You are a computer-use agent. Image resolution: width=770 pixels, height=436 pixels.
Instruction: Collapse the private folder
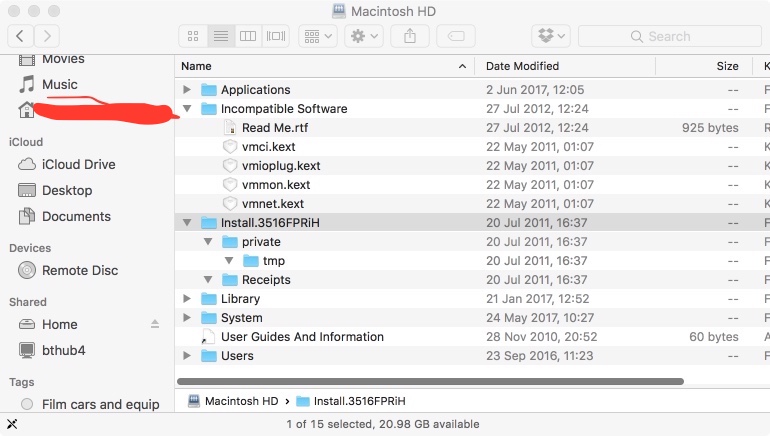coord(208,242)
